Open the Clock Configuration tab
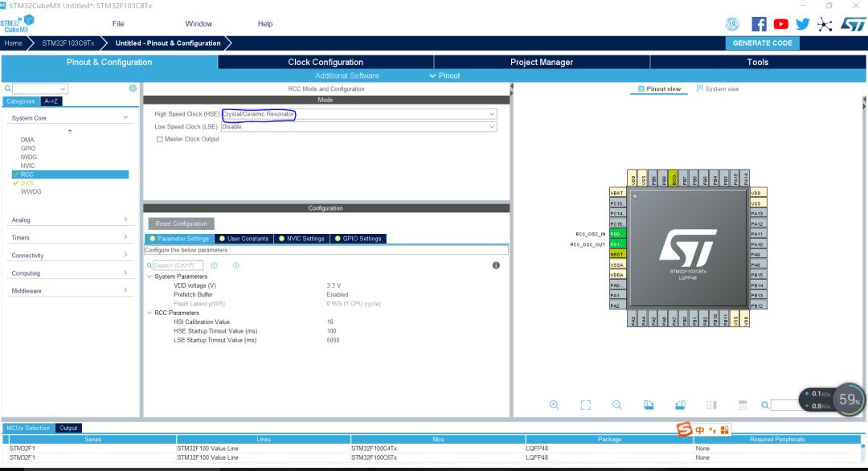868x471 pixels. click(325, 62)
